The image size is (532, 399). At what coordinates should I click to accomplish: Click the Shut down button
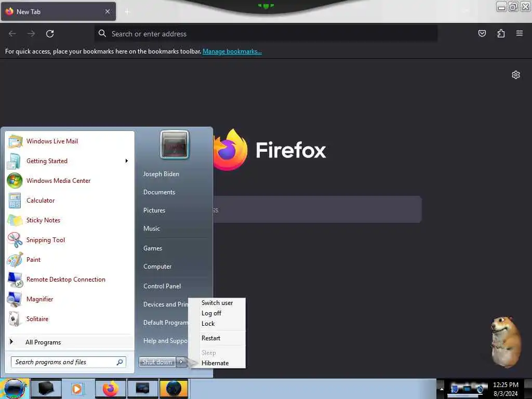tap(157, 362)
